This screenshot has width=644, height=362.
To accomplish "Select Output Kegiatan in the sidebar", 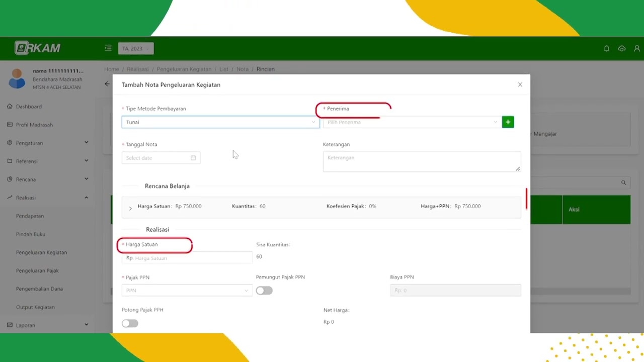I will click(35, 307).
